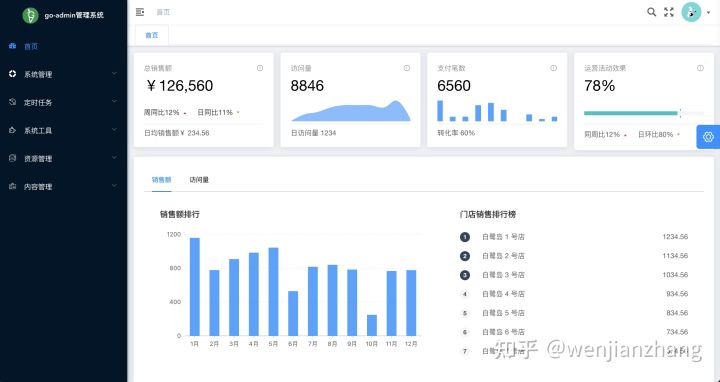This screenshot has width=720, height=382.
Task: Click 日环比80% on 运营活动效果 card
Action: [656, 135]
